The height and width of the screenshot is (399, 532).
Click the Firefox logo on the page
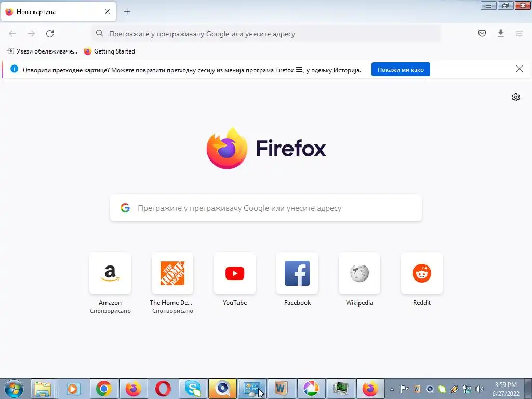266,148
